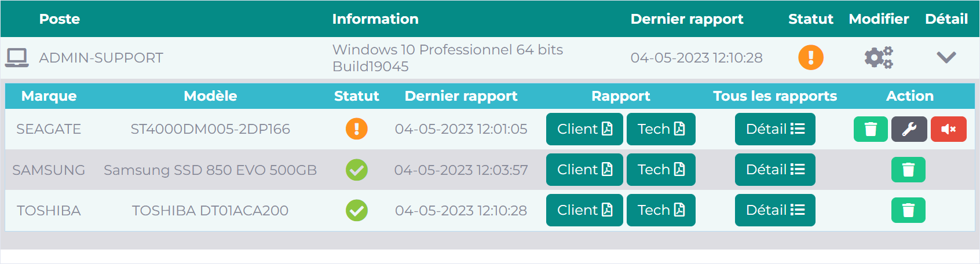The image size is (980, 264).
Task: Collapse the ADMIN-SUPPORT row chevron
Action: tap(946, 57)
